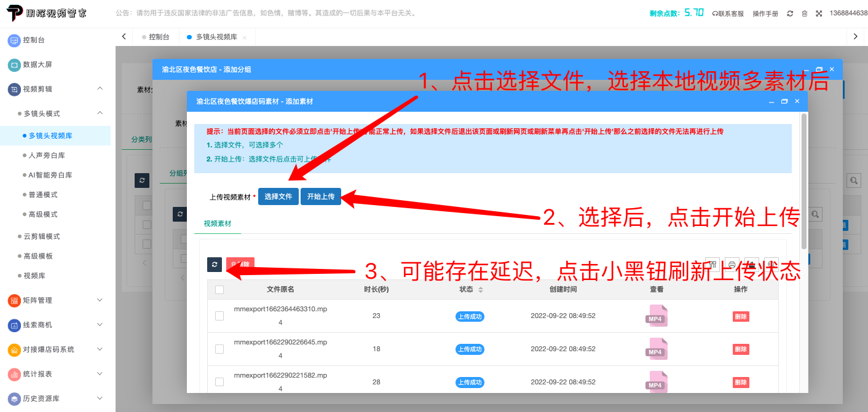Click the 统计报表 sidebar icon
This screenshot has width=868, height=412.
point(14,374)
